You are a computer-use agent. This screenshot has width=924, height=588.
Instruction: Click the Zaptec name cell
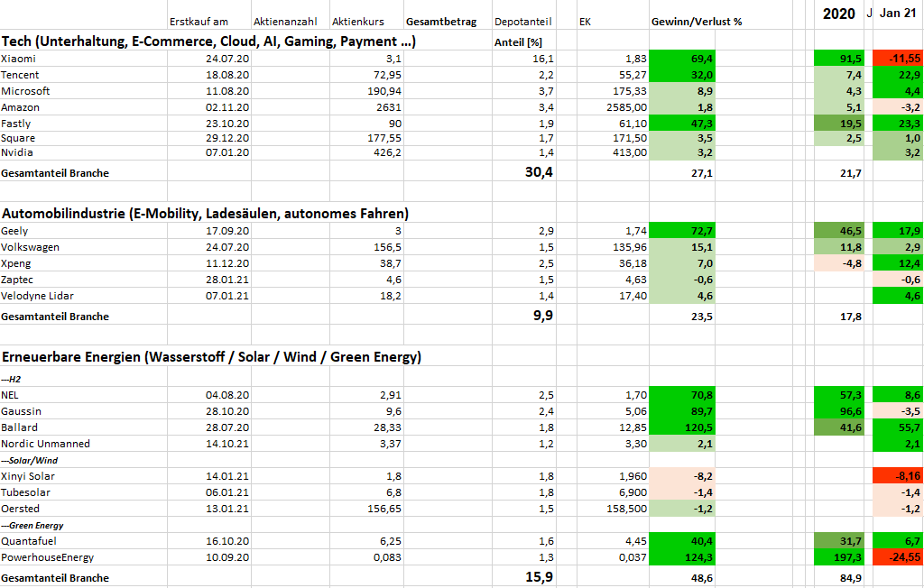tap(84, 280)
